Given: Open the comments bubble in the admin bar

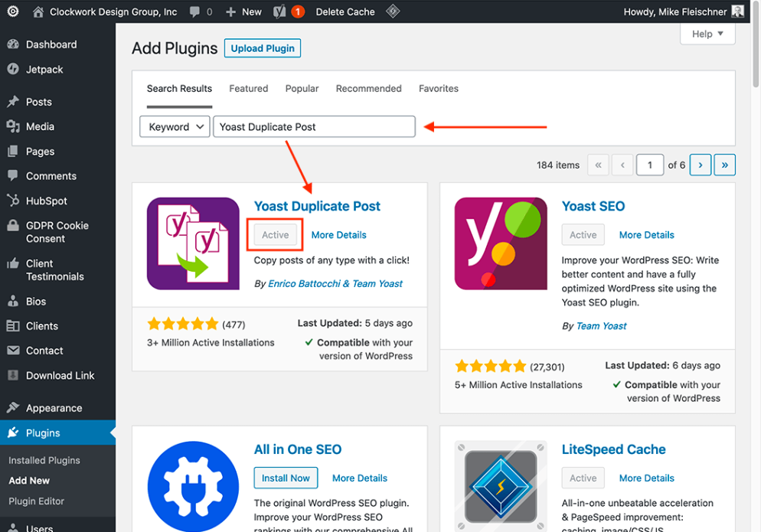Looking at the screenshot, I should [x=196, y=11].
